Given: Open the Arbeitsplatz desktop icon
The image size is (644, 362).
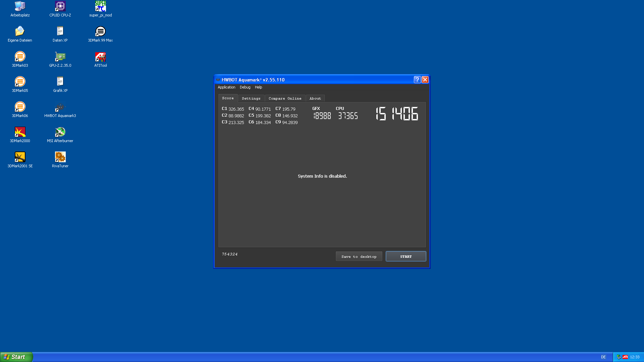Looking at the screenshot, I should click(20, 9).
